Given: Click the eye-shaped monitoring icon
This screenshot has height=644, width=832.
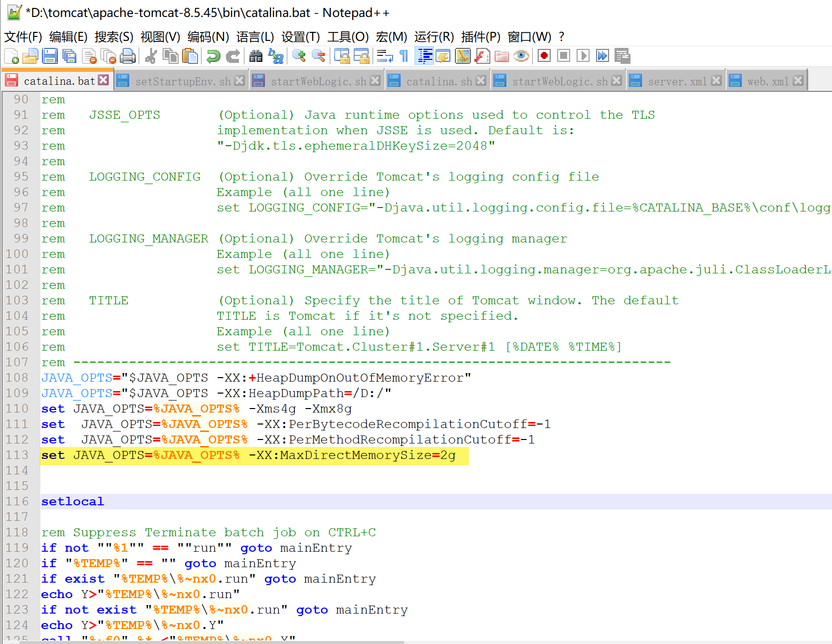Looking at the screenshot, I should (x=521, y=56).
